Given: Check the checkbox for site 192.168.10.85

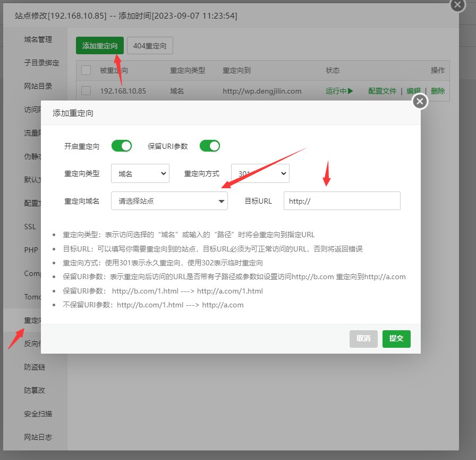Looking at the screenshot, I should pos(85,91).
